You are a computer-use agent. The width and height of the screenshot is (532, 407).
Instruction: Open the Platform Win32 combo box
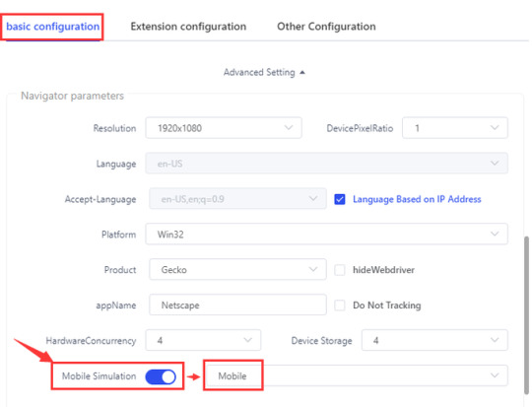pyautogui.click(x=326, y=234)
